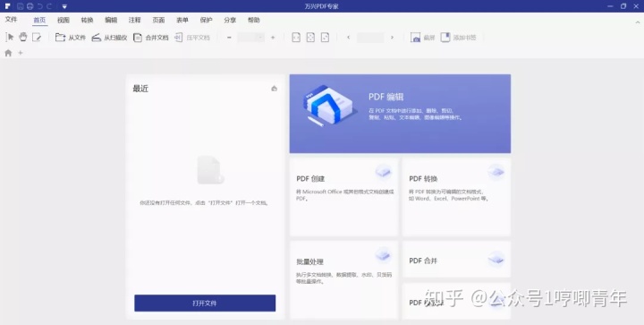
Task: Collapse the ribbon with the chevron
Action: (638, 21)
